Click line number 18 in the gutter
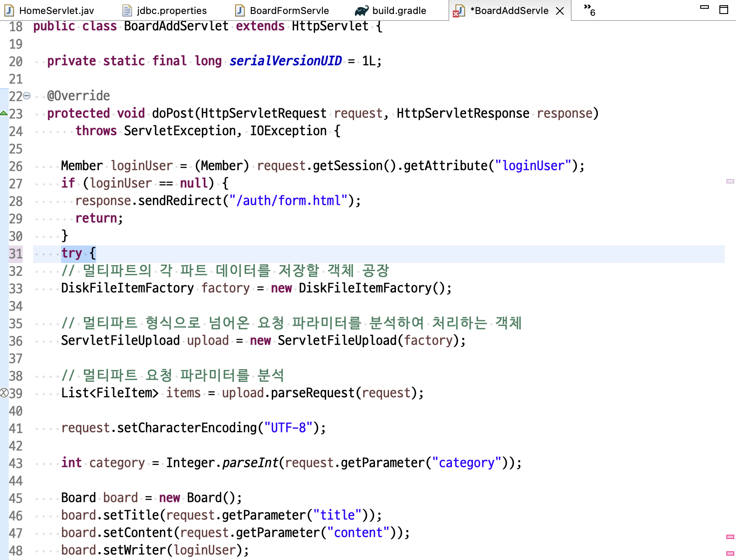Screen dimensions: 736x560 (16, 27)
